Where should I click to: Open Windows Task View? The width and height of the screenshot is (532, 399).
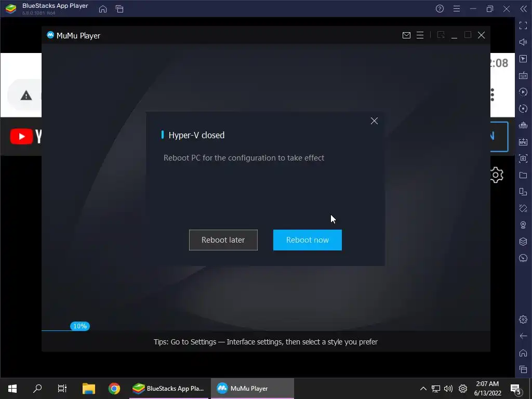pyautogui.click(x=62, y=389)
